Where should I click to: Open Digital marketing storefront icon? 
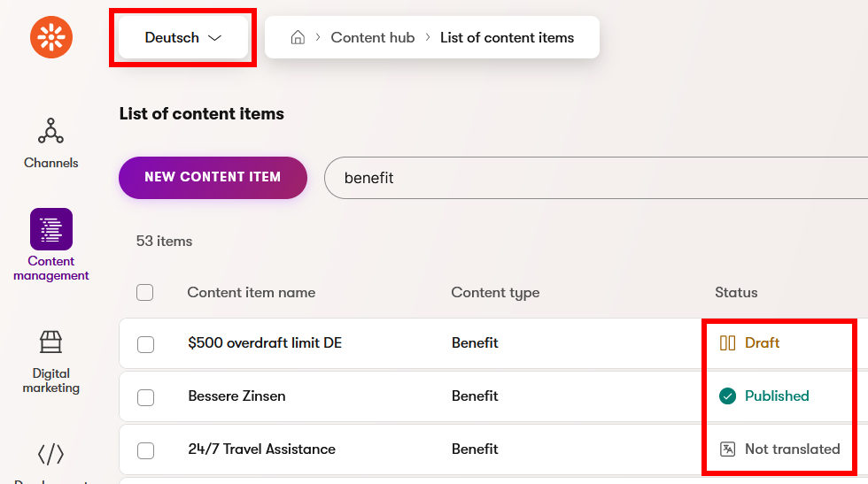pyautogui.click(x=50, y=342)
